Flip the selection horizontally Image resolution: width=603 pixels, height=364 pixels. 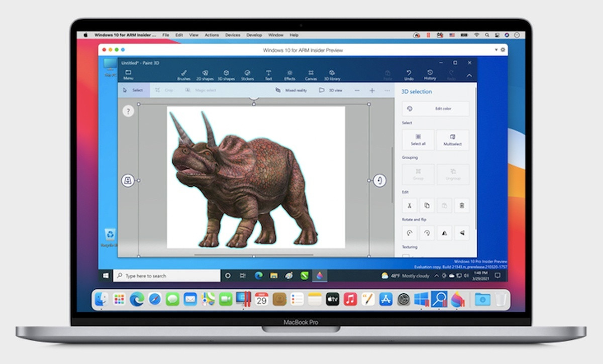click(x=444, y=233)
